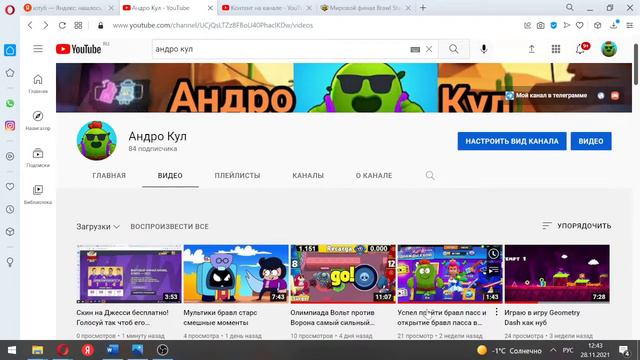Open a new browser tab
The width and height of the screenshot is (640, 360).
(423, 8)
